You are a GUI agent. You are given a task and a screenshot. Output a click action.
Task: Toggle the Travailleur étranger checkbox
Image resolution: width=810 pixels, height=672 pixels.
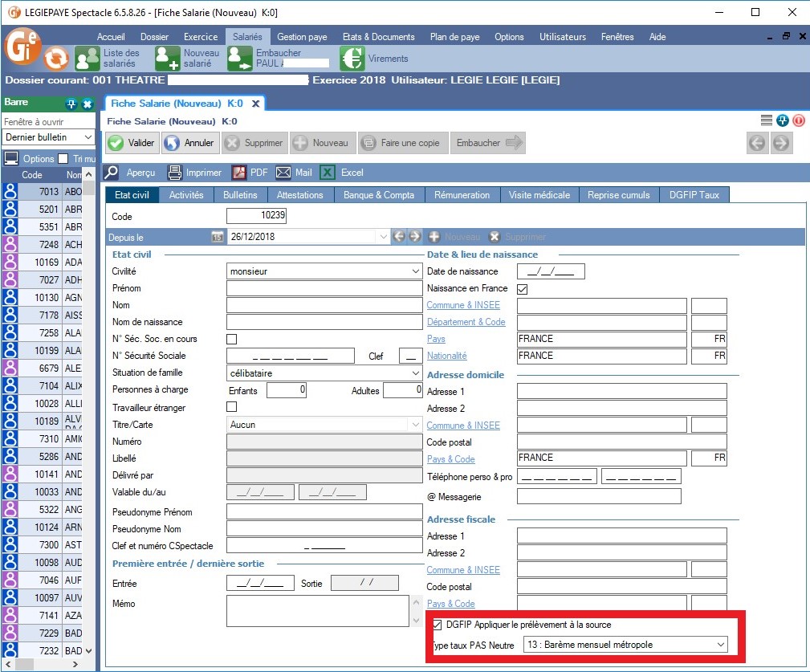[x=232, y=407]
